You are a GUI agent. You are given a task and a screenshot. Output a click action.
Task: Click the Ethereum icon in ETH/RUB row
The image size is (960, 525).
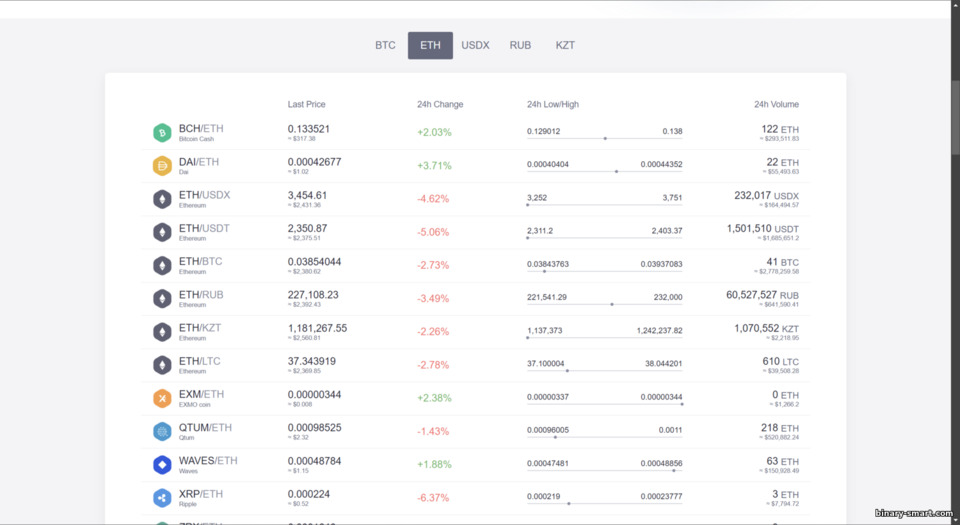click(x=162, y=299)
